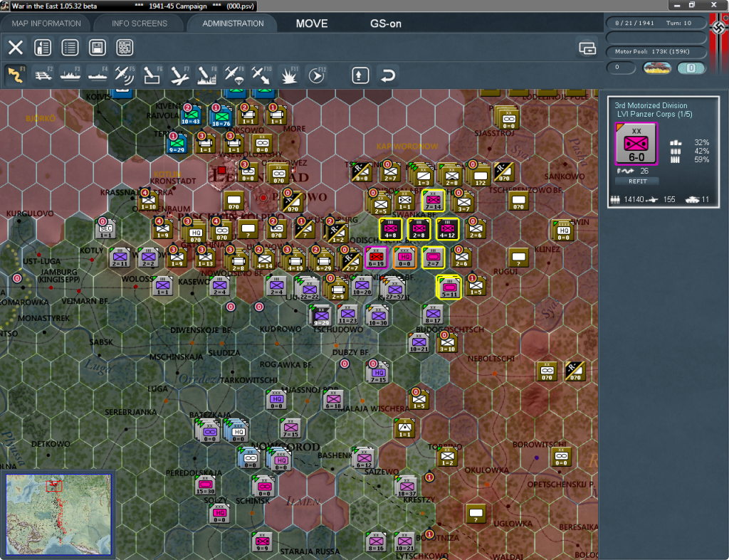The height and width of the screenshot is (560, 729).
Task: Select the Soviet 3=10 unit counter
Action: [447, 344]
